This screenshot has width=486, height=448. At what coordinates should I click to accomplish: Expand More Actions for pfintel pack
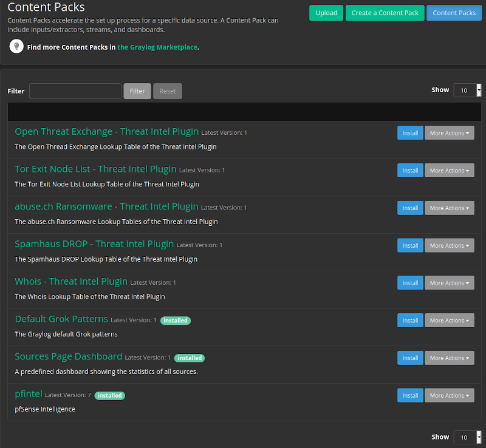click(449, 396)
